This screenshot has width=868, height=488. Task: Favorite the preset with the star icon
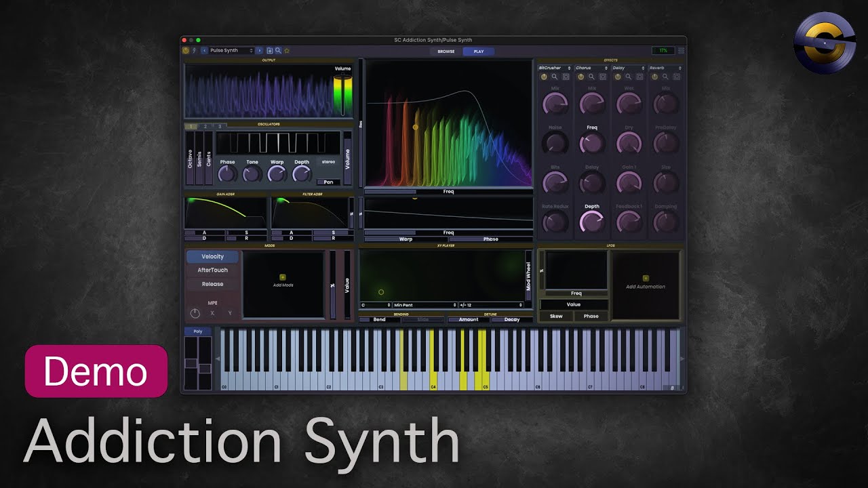point(287,50)
